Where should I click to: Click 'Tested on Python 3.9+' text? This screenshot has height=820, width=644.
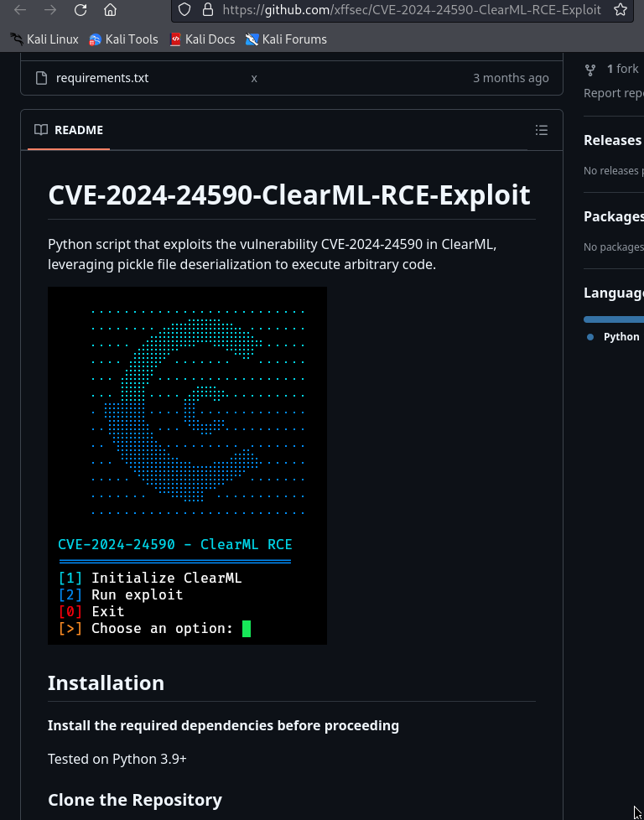[x=117, y=759]
